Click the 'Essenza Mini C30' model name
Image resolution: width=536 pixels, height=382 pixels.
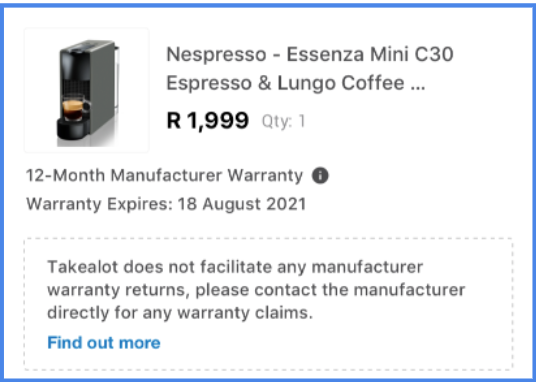[x=370, y=54]
